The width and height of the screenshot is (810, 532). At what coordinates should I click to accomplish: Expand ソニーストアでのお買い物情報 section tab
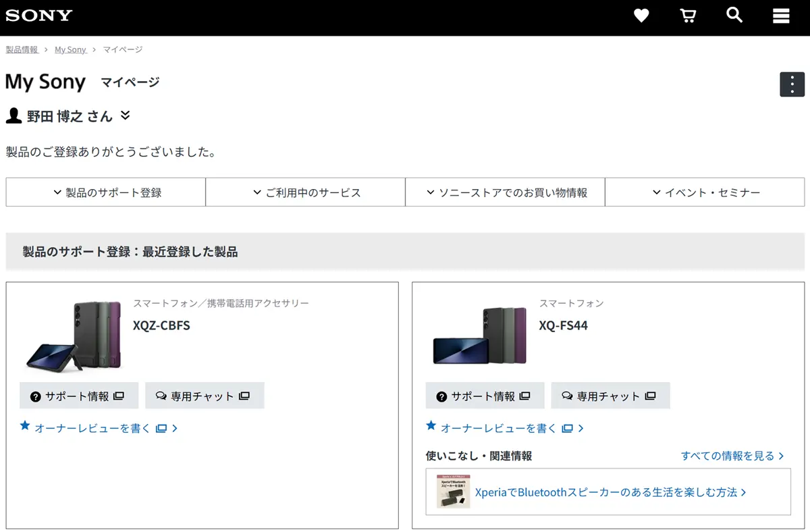coord(505,192)
